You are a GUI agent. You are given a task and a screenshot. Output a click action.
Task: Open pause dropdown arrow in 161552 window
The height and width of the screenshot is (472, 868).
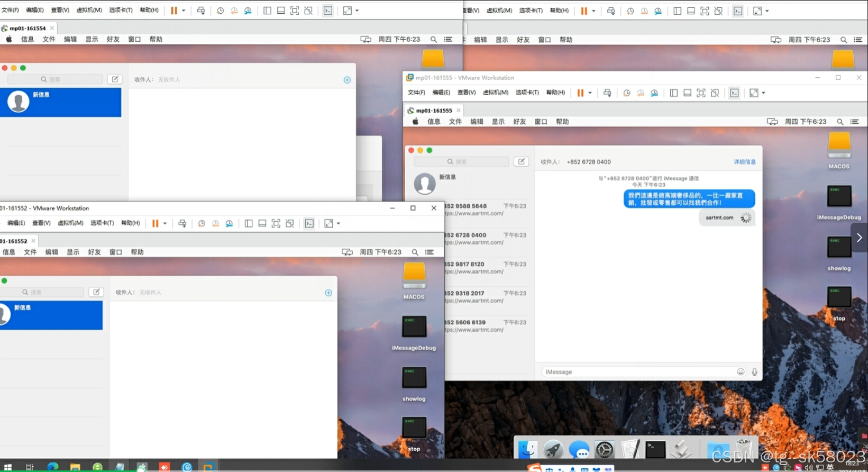[165, 223]
